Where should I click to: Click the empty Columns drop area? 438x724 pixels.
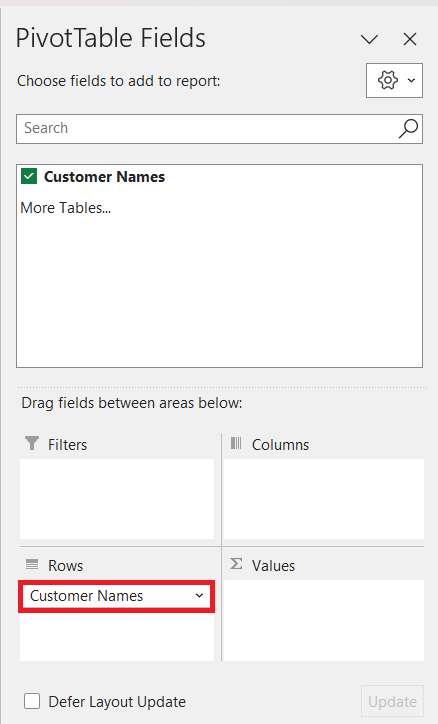point(324,499)
